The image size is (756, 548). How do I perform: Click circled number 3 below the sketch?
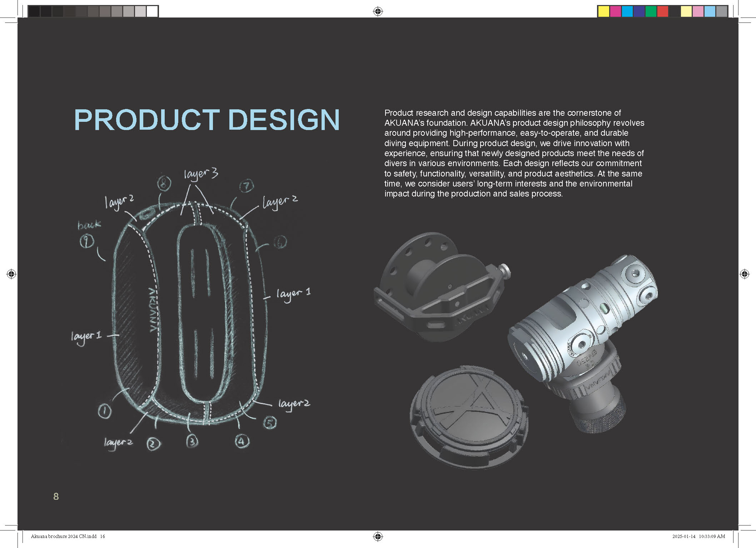coord(192,441)
